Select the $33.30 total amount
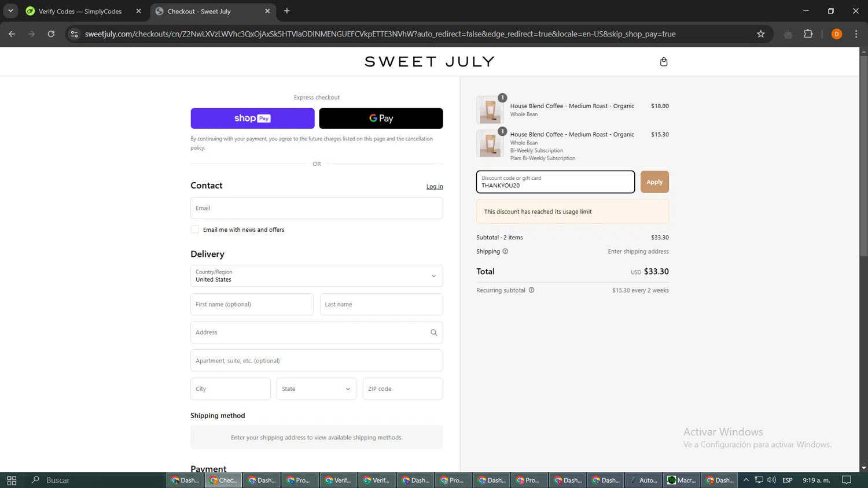Image resolution: width=868 pixels, height=488 pixels. [x=656, y=271]
